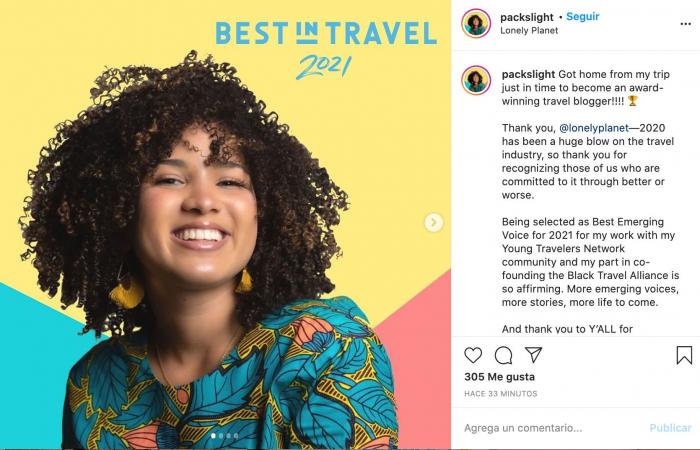The image size is (700, 450).
Task: Open comments with the speech bubble icon
Action: click(503, 355)
